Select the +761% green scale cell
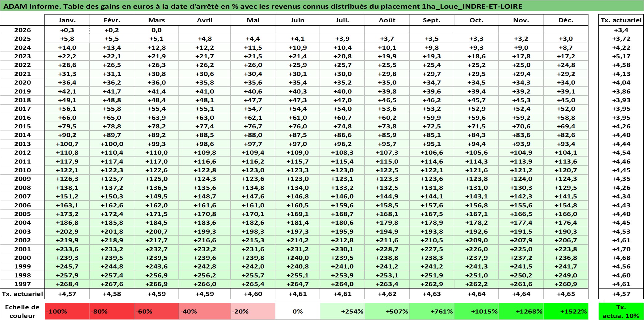Screen dimensions: 644x320 coord(432,311)
